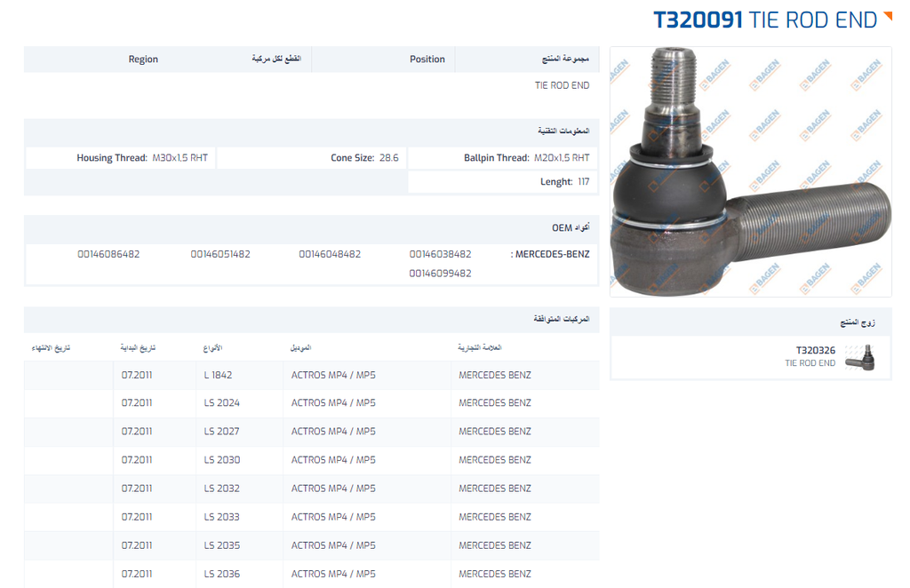Click the العلامة التجارية brand column header
Screen dimensions: 910x588
(479, 347)
